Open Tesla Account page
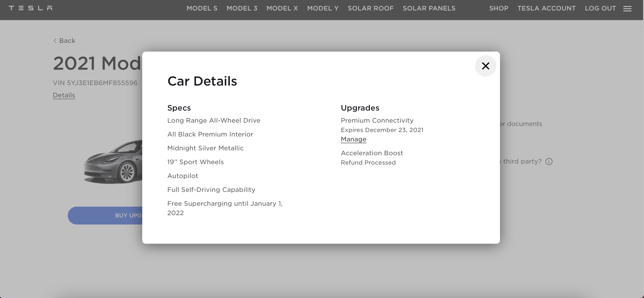This screenshot has width=644, height=298. pyautogui.click(x=546, y=8)
